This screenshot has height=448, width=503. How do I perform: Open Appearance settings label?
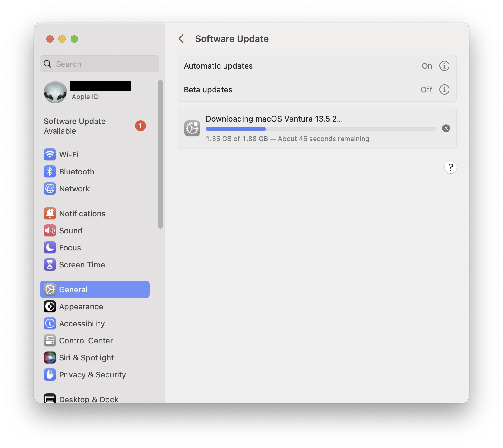(x=81, y=307)
